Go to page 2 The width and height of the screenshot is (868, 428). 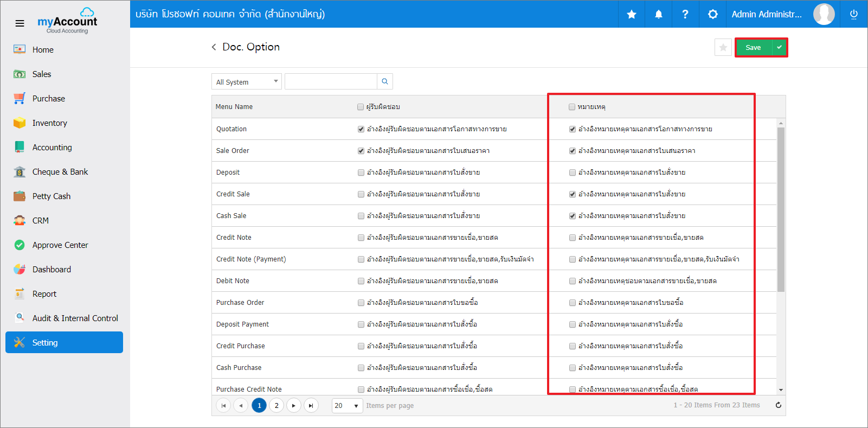277,405
